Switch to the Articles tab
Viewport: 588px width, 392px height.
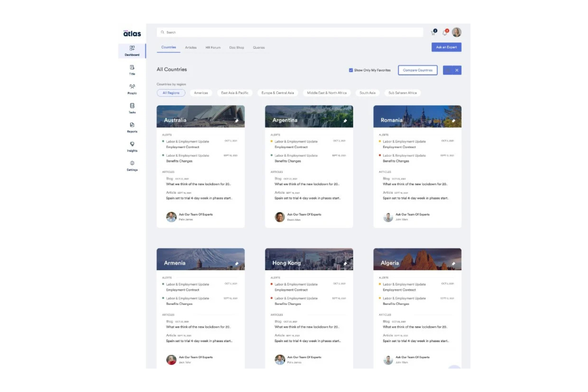coord(191,48)
